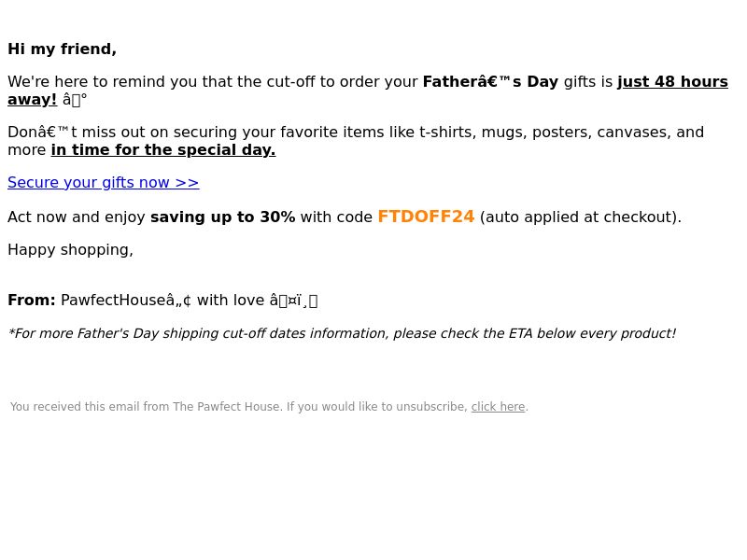
Task: Click the 'Act now and enjoy' text
Action: click(x=77, y=217)
